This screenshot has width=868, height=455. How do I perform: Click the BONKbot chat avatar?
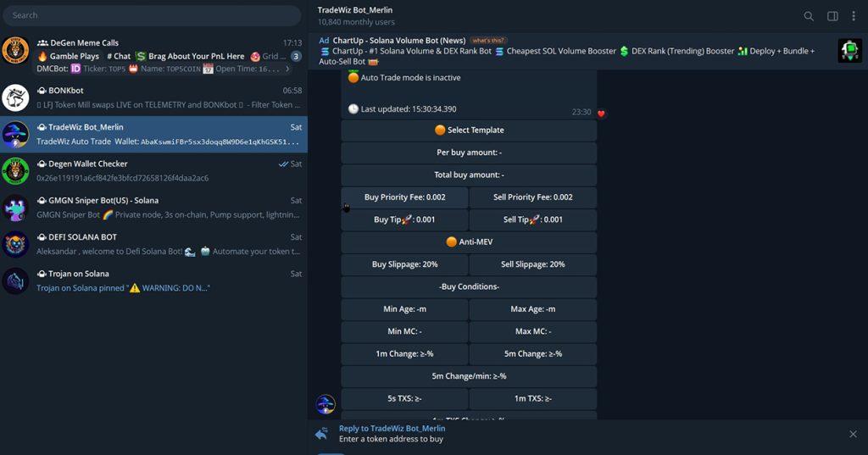pos(15,98)
